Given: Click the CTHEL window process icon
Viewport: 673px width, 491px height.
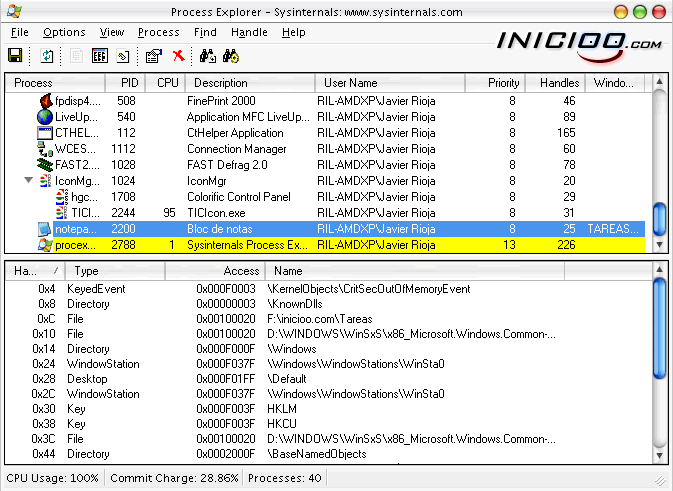Looking at the screenshot, I should click(x=45, y=133).
